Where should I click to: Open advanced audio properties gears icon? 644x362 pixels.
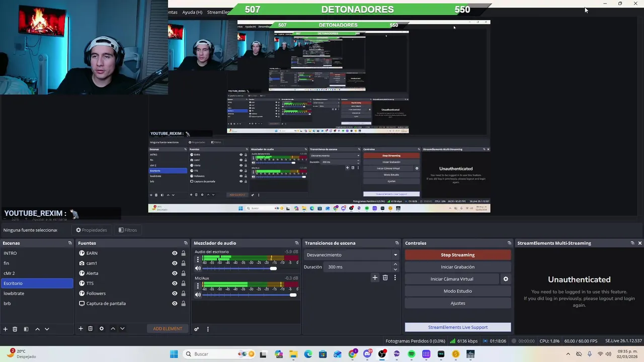pyautogui.click(x=197, y=329)
